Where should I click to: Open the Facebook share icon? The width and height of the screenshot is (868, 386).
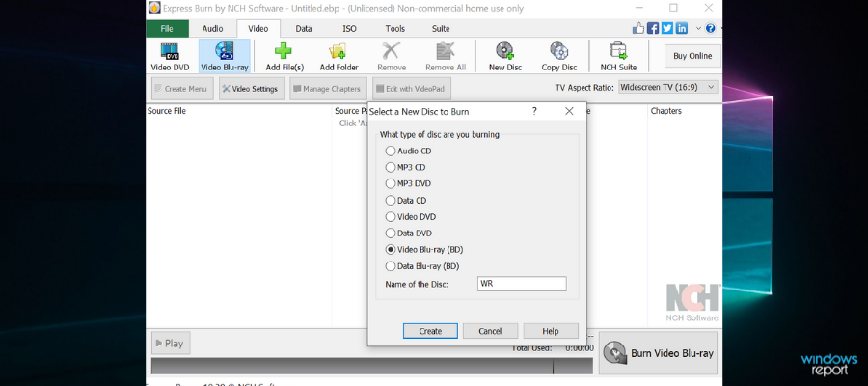pyautogui.click(x=653, y=28)
